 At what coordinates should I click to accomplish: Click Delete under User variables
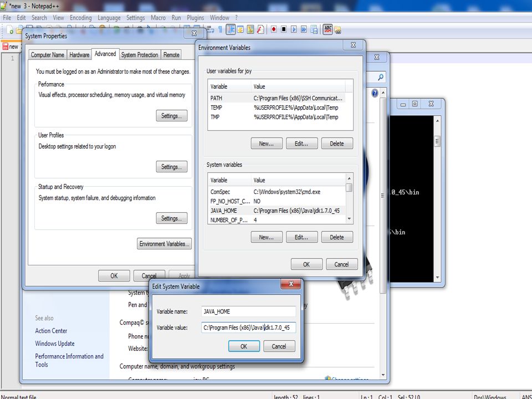click(x=337, y=144)
